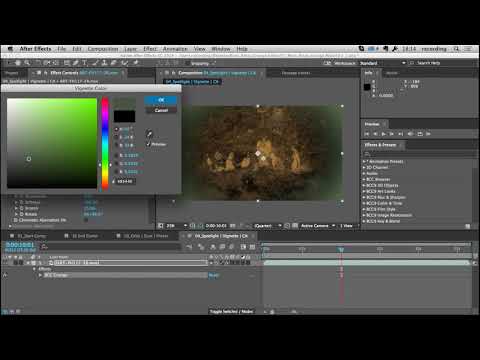Viewport: 480px width, 360px height.
Task: Expand the 3D Channel effects category
Action: (x=364, y=168)
